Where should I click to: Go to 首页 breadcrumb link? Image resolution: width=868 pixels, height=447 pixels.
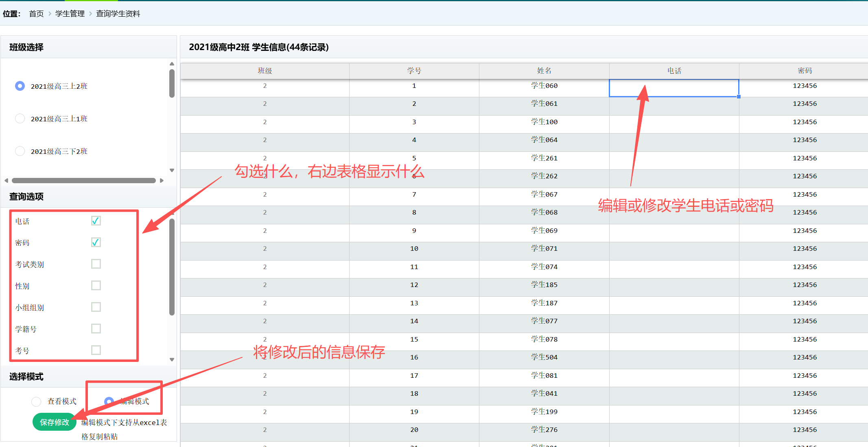pyautogui.click(x=36, y=14)
